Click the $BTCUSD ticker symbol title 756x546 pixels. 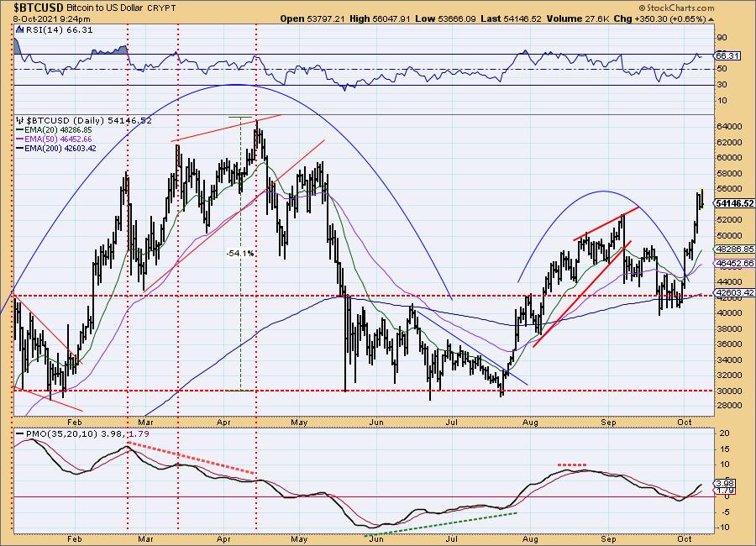click(38, 8)
